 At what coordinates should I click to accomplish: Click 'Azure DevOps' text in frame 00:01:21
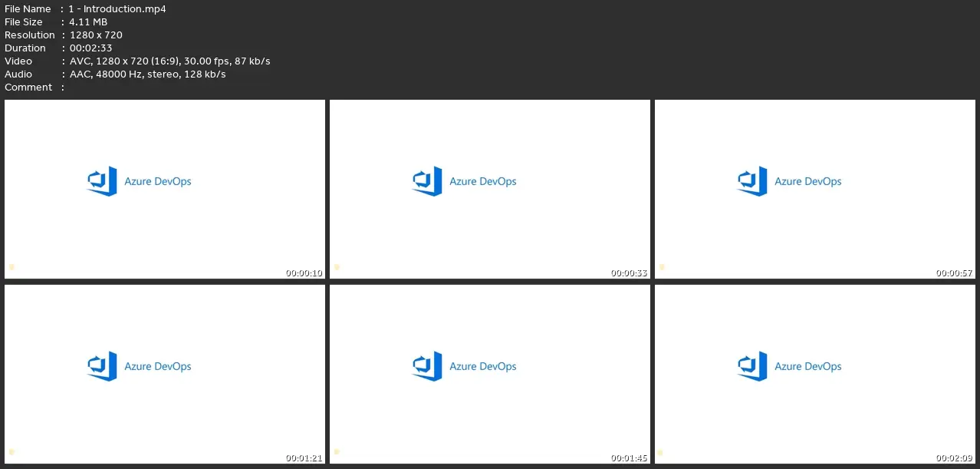[x=158, y=367]
